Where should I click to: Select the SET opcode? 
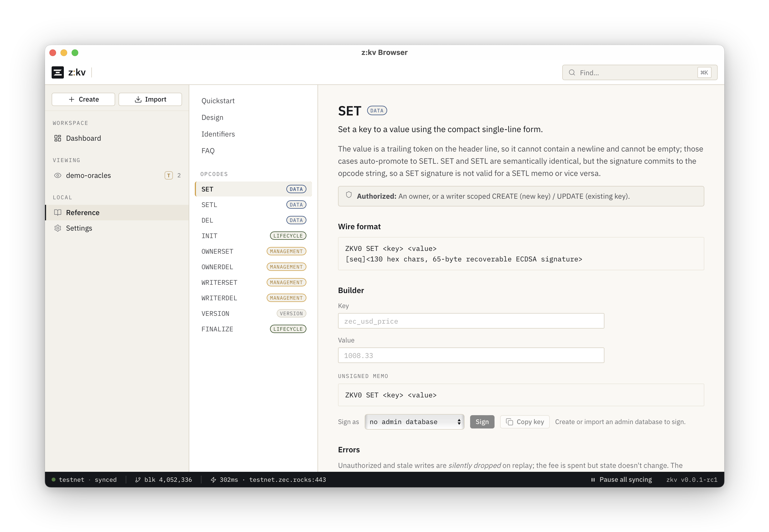[253, 189]
